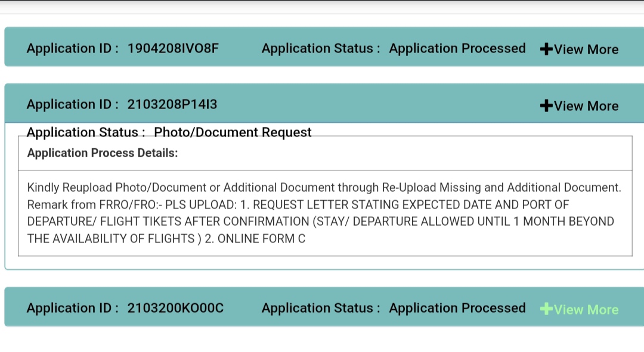Expand View More text for application 2103200KO00C

(586, 310)
